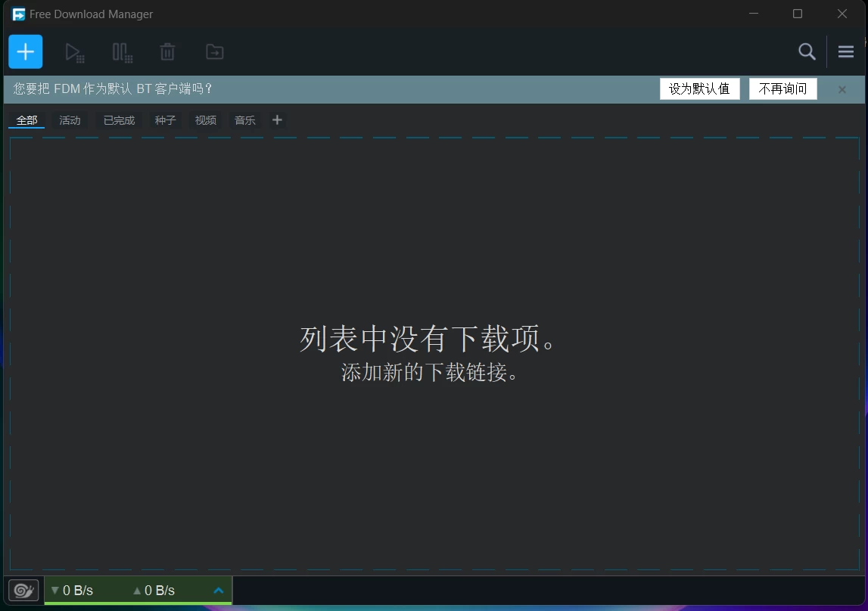This screenshot has height=611, width=868.
Task: Click the blue Add Download plus icon
Action: pos(25,51)
